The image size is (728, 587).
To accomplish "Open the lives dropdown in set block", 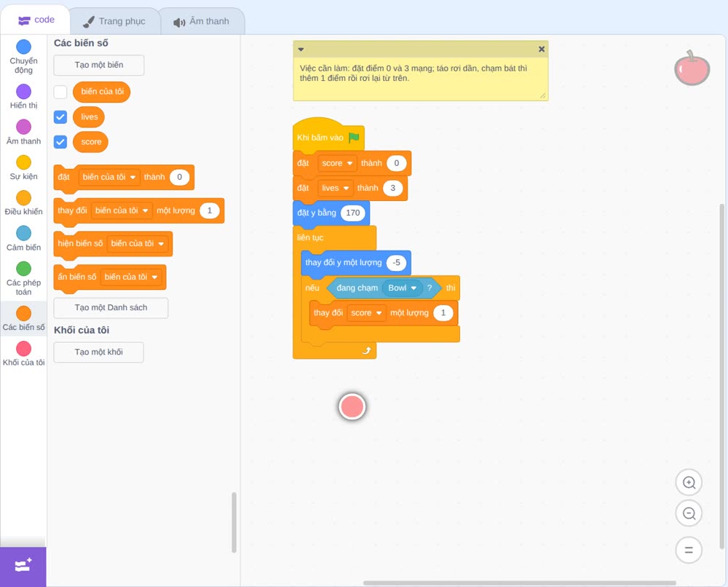I will point(335,188).
